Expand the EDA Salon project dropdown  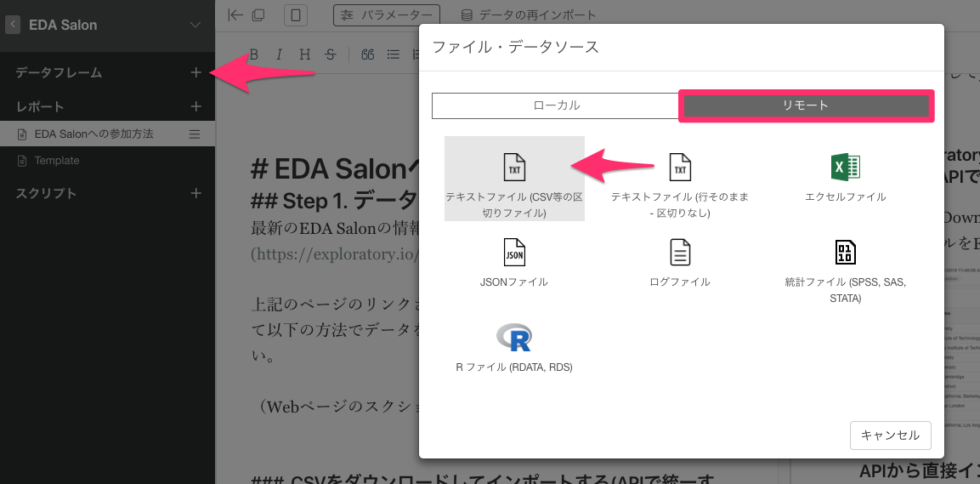tap(195, 25)
